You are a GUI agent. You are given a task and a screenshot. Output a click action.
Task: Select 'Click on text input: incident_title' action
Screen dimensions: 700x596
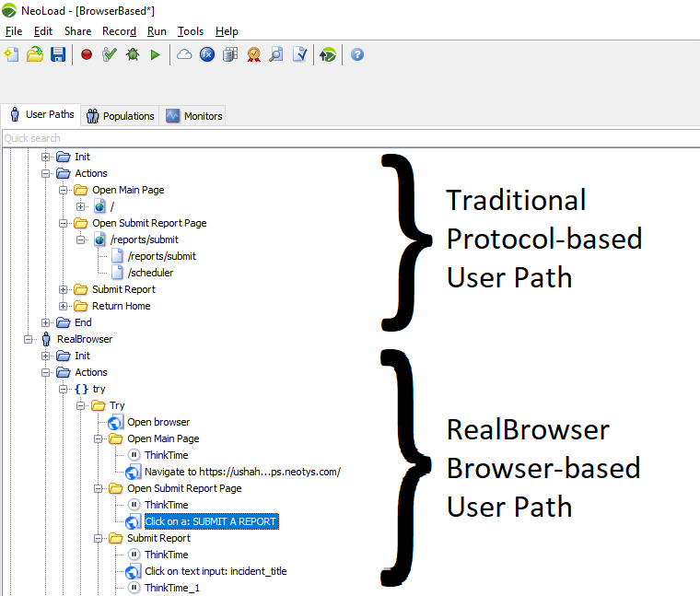coord(216,571)
